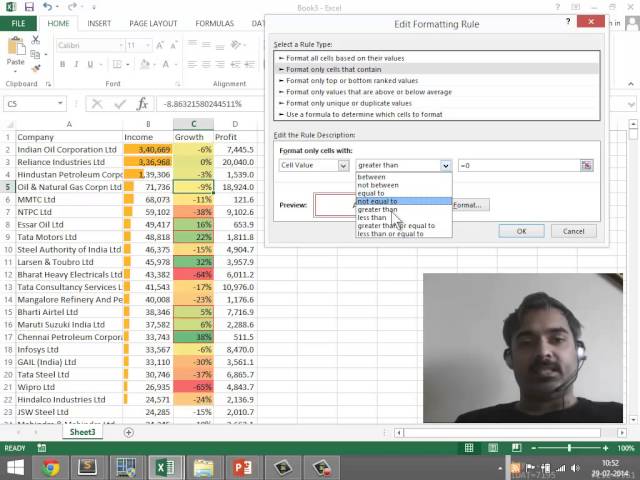Open File Explorer from the taskbar
Image resolution: width=640 pixels, height=480 pixels.
point(204,467)
